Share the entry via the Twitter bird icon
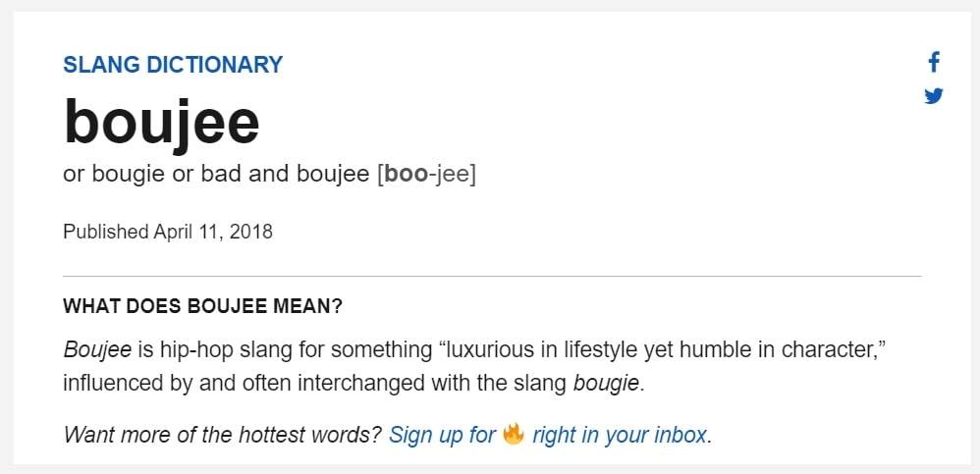The width and height of the screenshot is (980, 474). pyautogui.click(x=934, y=96)
